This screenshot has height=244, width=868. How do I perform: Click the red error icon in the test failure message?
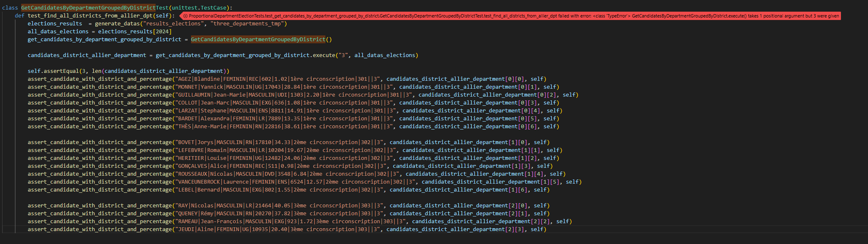185,16
